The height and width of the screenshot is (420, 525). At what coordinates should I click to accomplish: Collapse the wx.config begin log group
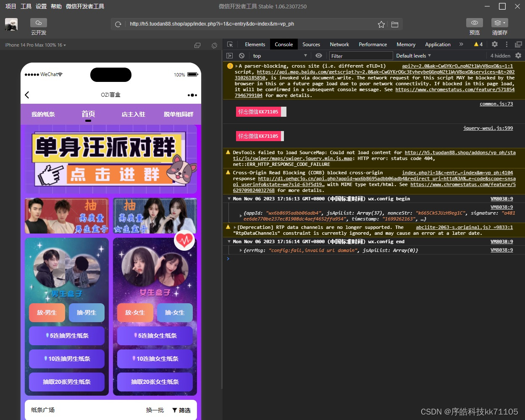tap(229, 199)
